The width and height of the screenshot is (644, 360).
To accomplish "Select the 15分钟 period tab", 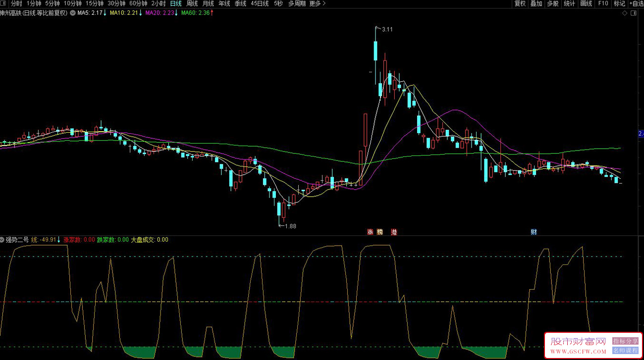I will point(94,3).
